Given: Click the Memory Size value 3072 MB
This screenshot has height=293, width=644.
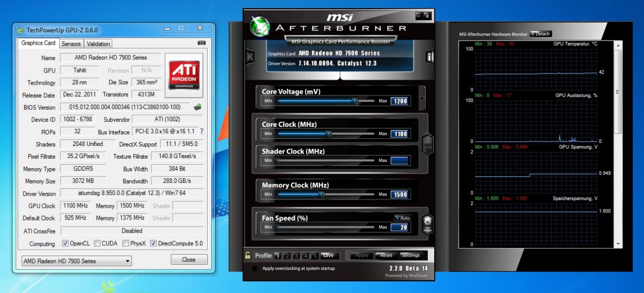Looking at the screenshot, I should tap(84, 181).
